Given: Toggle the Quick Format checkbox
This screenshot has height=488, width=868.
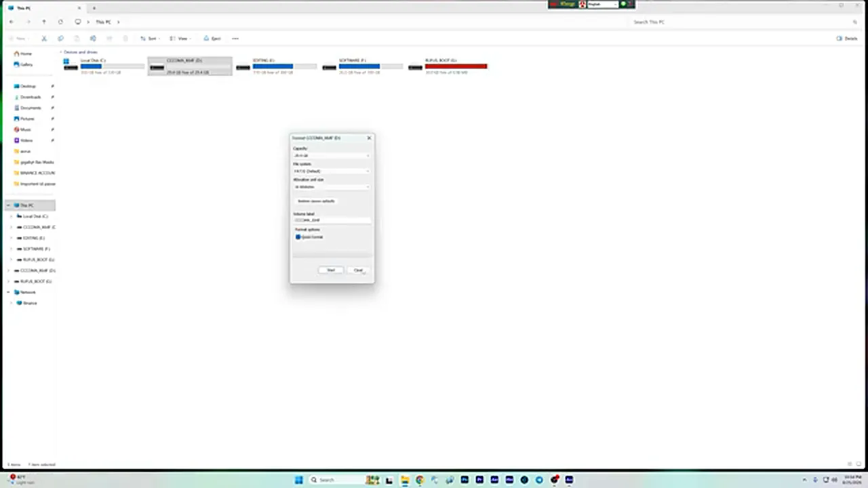Looking at the screenshot, I should tap(298, 237).
